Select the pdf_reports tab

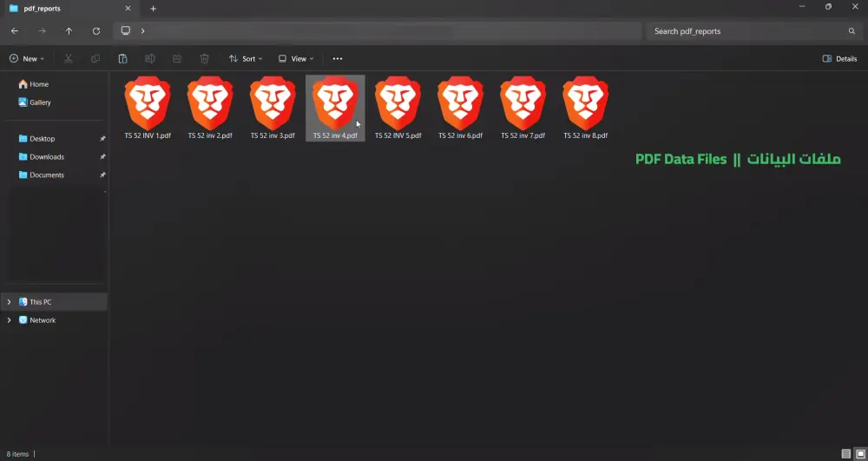69,9
